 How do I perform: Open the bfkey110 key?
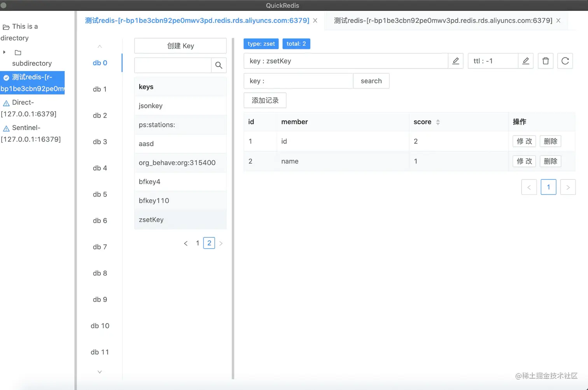180,200
